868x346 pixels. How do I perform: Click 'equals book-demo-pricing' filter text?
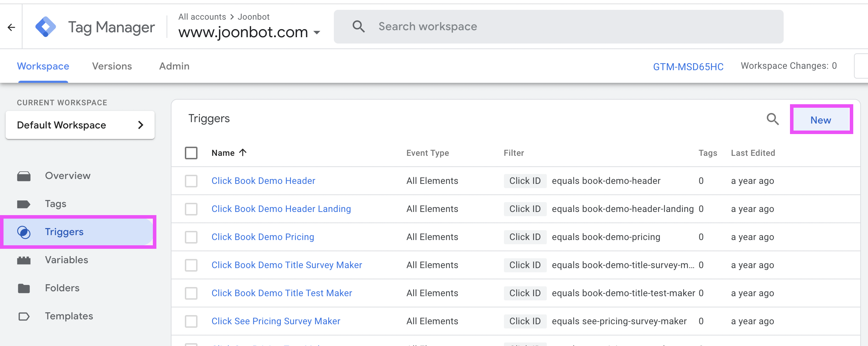click(606, 237)
